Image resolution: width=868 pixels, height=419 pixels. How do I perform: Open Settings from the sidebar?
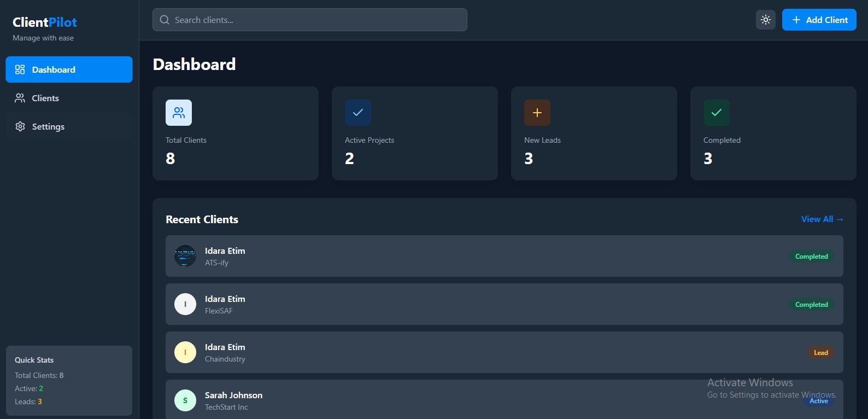[69, 126]
